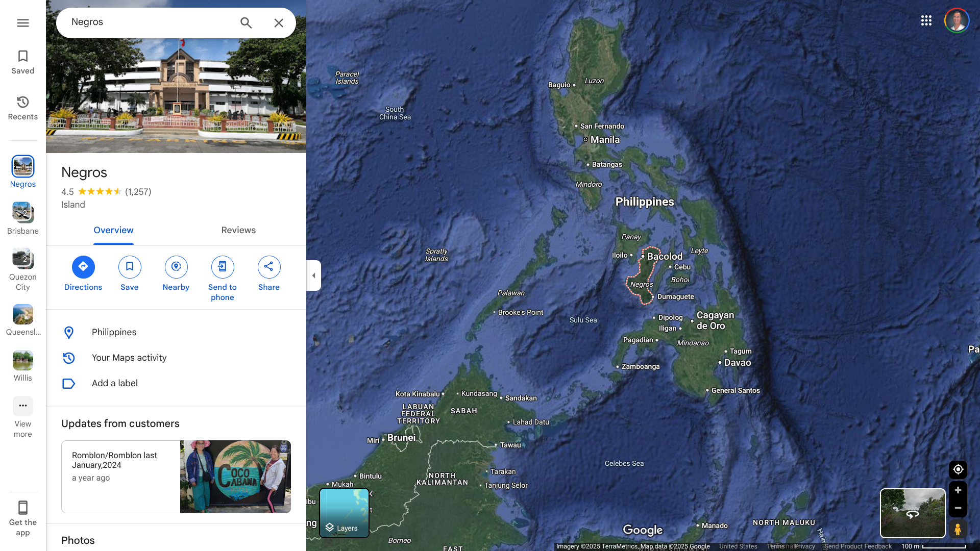Open Your Maps activity link

pyautogui.click(x=129, y=358)
